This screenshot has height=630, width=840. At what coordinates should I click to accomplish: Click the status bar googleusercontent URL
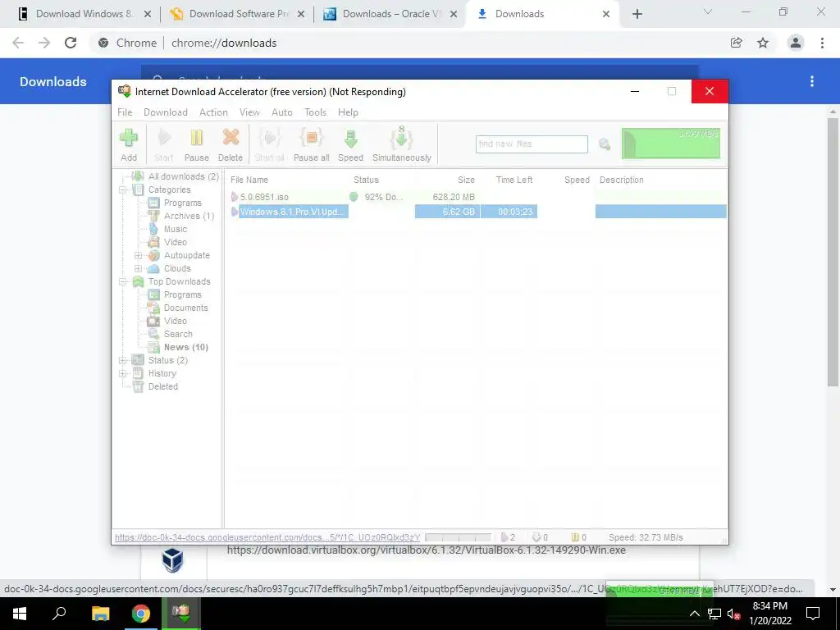pyautogui.click(x=267, y=536)
